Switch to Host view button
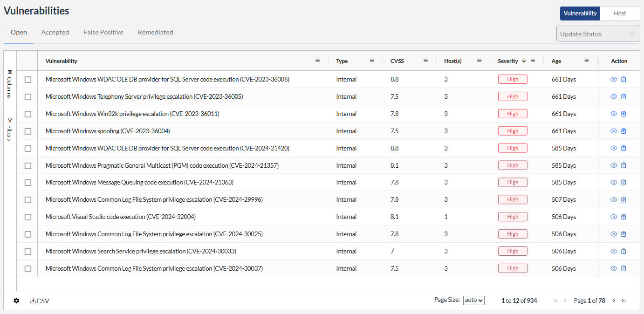The height and width of the screenshot is (314, 644). pos(620,14)
